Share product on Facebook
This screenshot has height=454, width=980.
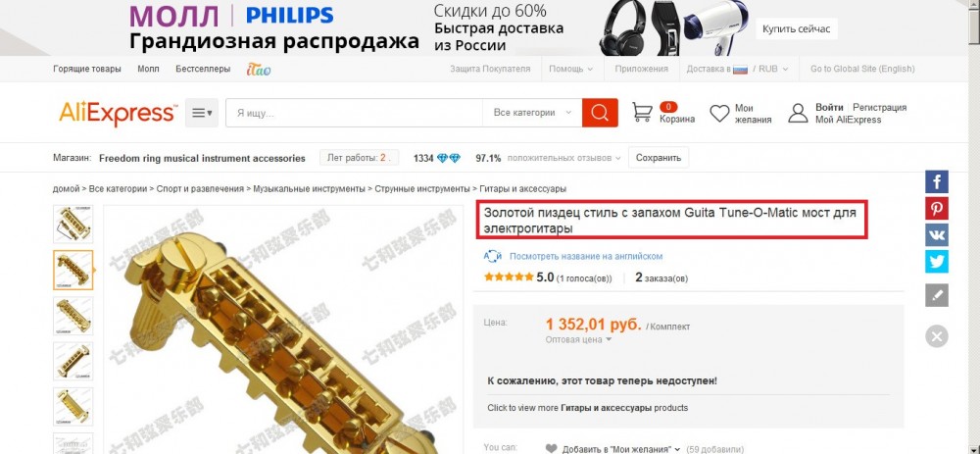(936, 182)
